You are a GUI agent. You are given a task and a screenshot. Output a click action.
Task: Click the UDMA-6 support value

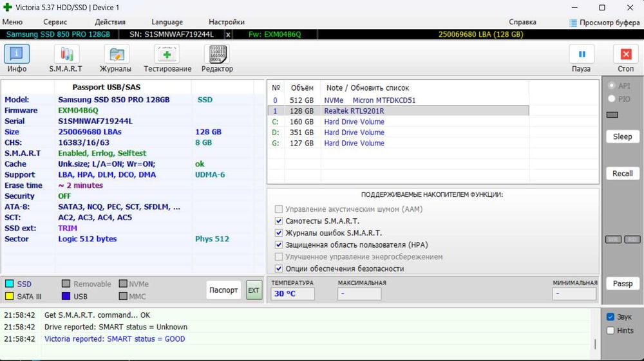coord(210,174)
